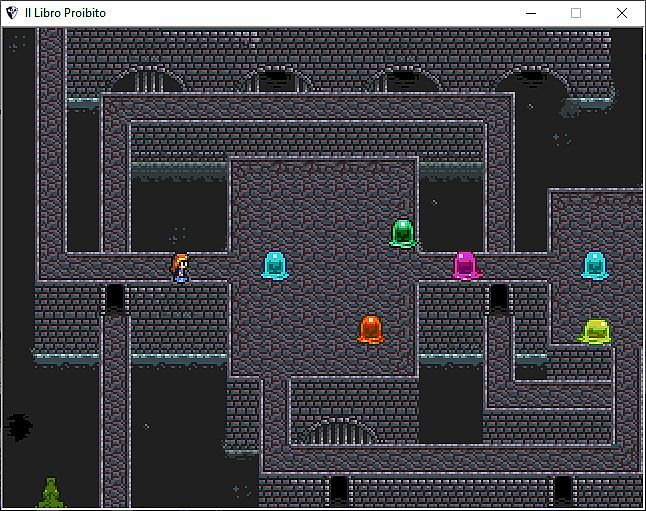Click the large barred sewer grate at bottom
This screenshot has height=511, width=646.
pos(342,431)
